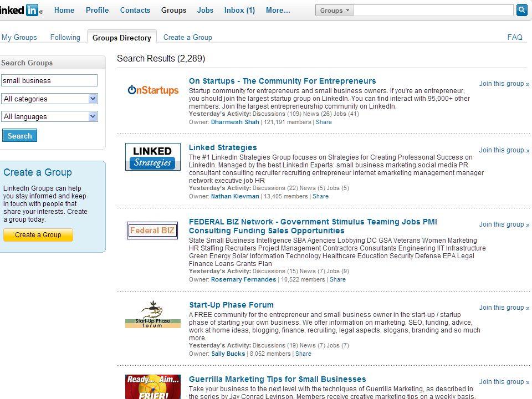The image size is (532, 399).
Task: Join the Guerrilla Marketing Tips group
Action: (x=504, y=382)
